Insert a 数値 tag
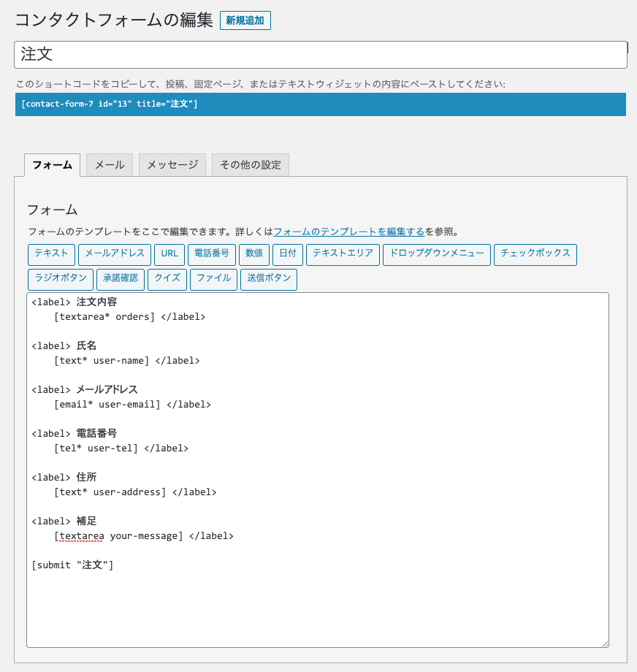This screenshot has width=637, height=672. [x=254, y=255]
